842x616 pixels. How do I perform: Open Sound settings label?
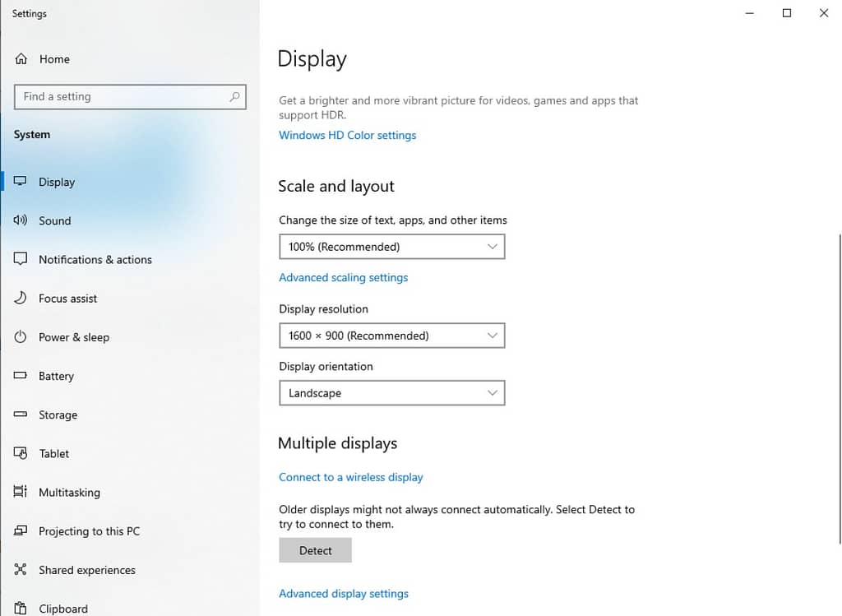coord(55,220)
